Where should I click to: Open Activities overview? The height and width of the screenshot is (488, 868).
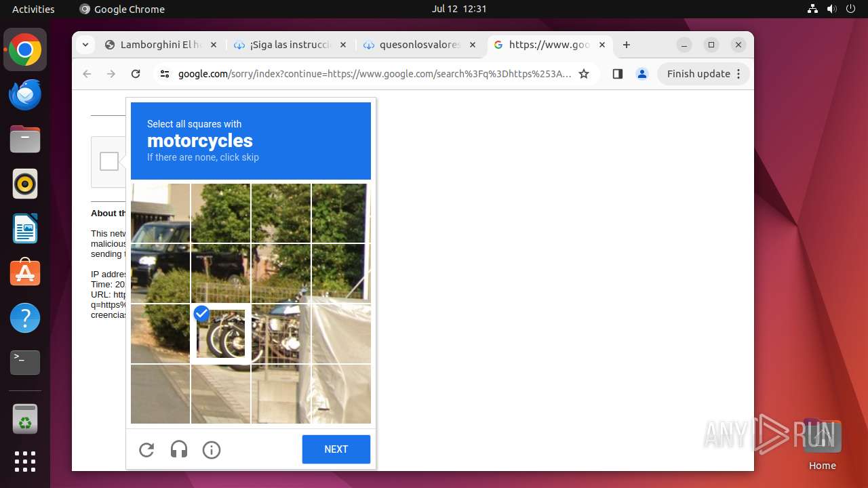33,9
